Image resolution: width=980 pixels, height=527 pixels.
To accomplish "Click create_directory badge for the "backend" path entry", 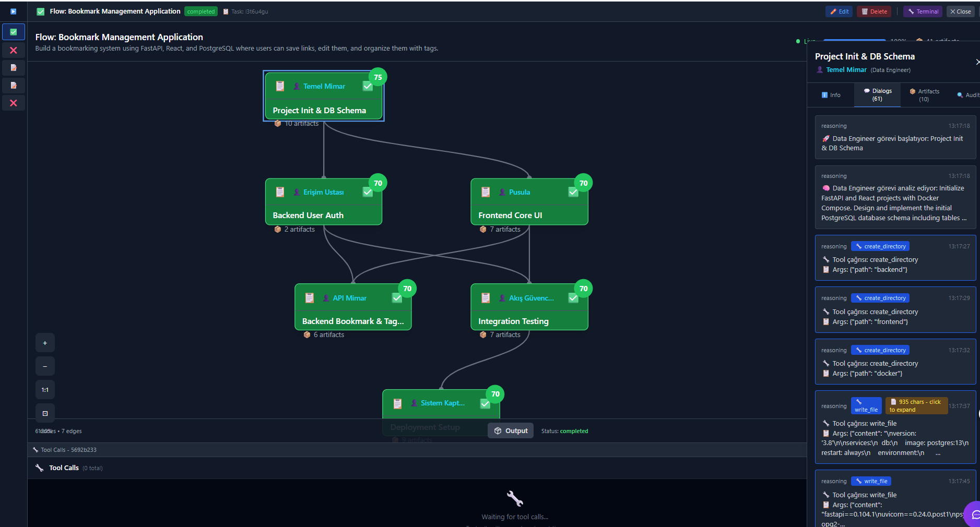I will click(880, 246).
